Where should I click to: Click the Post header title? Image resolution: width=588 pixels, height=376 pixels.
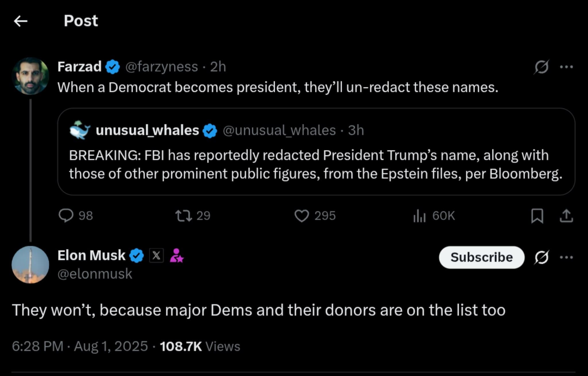pos(81,21)
